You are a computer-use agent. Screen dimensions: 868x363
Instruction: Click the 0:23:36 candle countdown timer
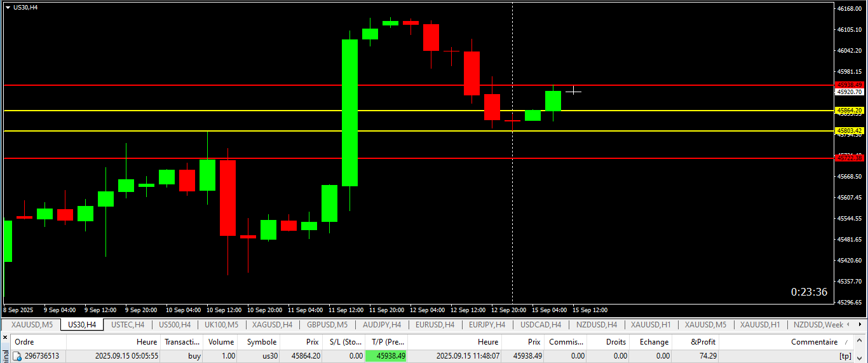(x=809, y=292)
